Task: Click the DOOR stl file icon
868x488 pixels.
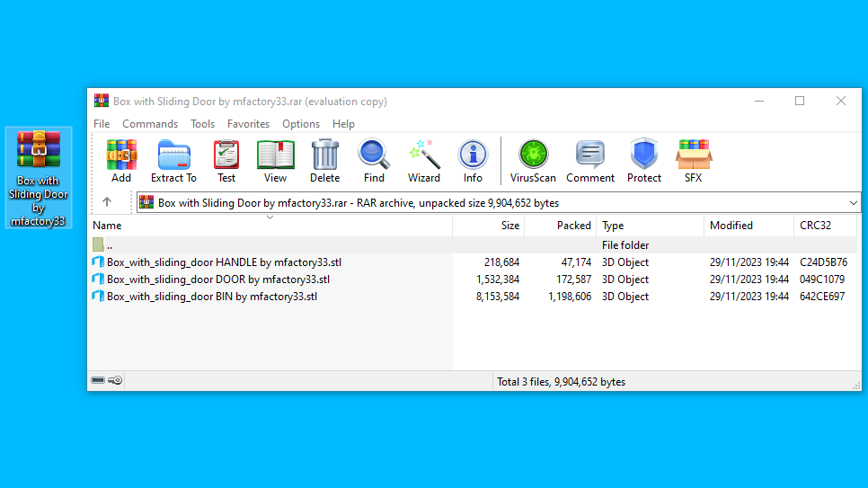Action: 98,279
